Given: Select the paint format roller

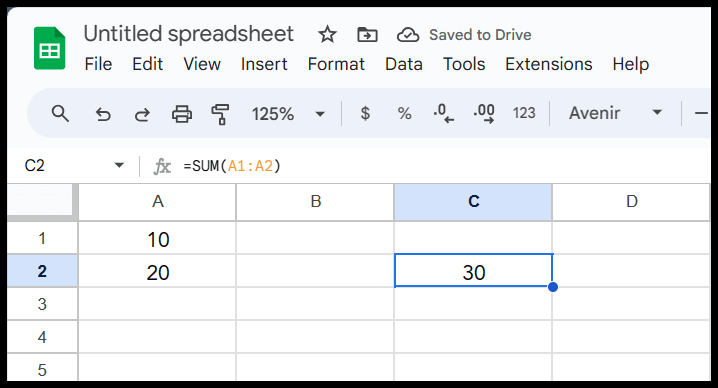Looking at the screenshot, I should click(220, 114).
